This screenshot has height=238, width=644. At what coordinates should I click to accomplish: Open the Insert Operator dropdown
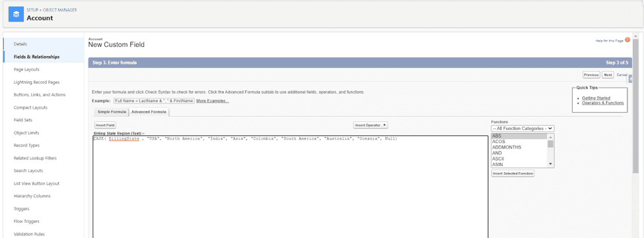click(371, 125)
